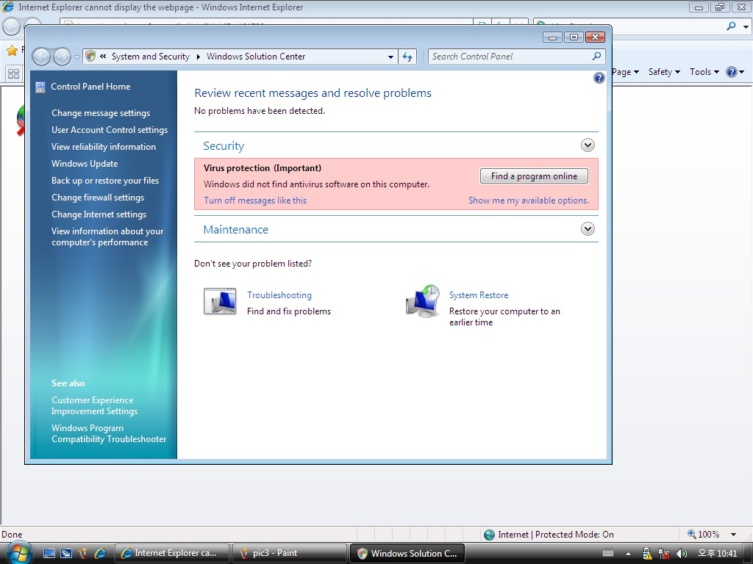Click the double chevron at breadcrumb start
The image size is (753, 564).
(x=103, y=56)
